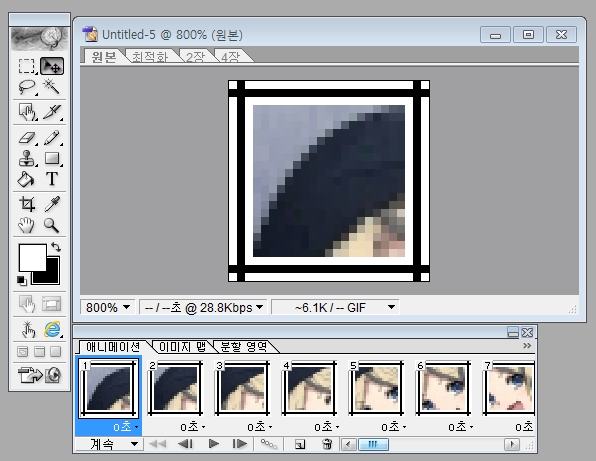Switch to standard screen mode
596x461 pixels.
click(22, 352)
